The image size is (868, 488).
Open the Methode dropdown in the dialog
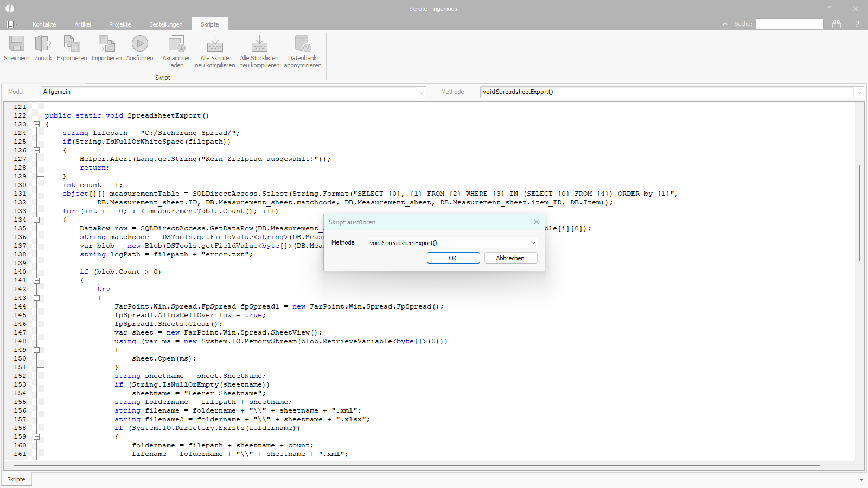point(533,243)
